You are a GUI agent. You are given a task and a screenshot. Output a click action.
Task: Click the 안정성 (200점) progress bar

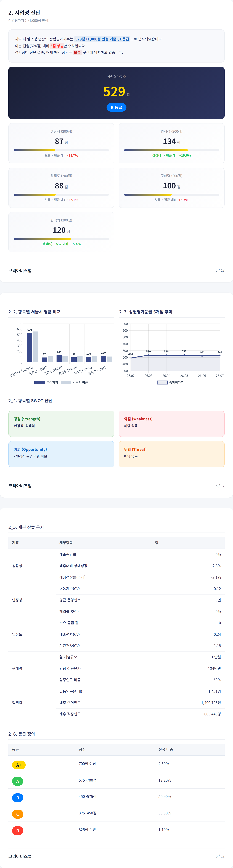[x=171, y=150]
